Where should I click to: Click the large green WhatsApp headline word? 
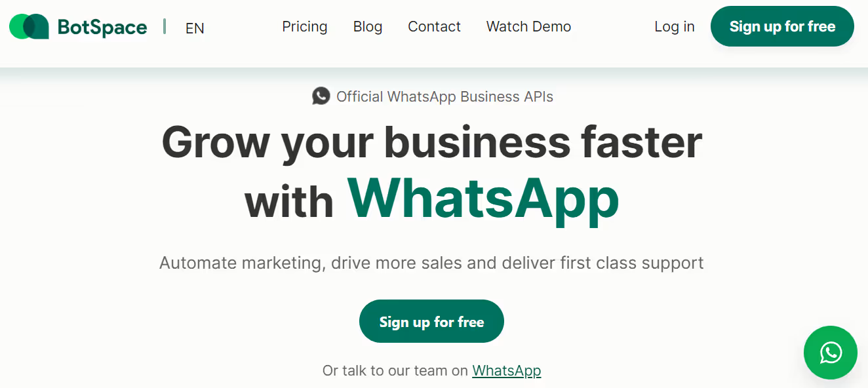[483, 198]
